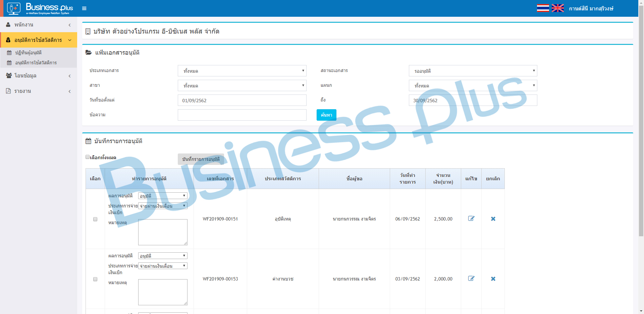Screen dimensions: 644x314
Task: Open ประเภทการจ่ายเงินเบิก dropdown for WF201909-00153
Action: [x=163, y=266]
